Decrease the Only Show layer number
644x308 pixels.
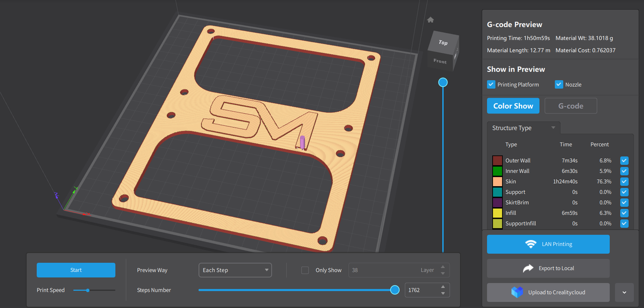pyautogui.click(x=443, y=273)
